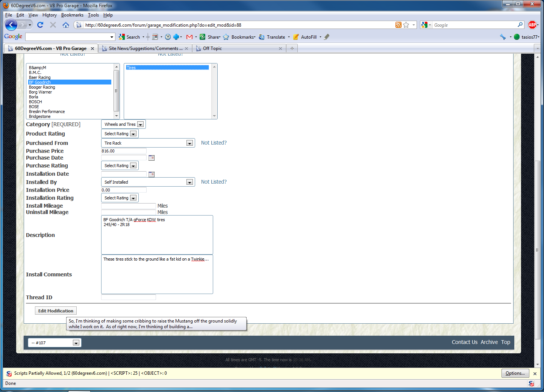Click the NoScript icon in status bar
544x392 pixels.
coord(531,383)
